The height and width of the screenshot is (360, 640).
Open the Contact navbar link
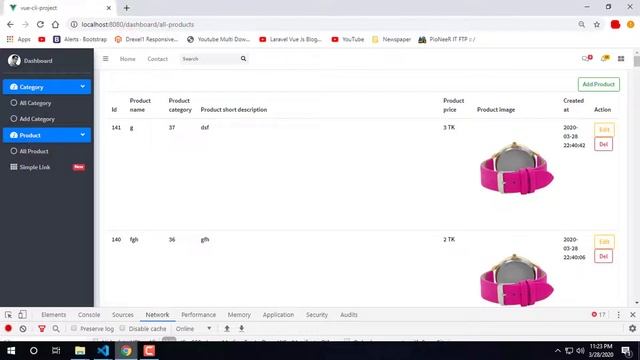pyautogui.click(x=158, y=59)
